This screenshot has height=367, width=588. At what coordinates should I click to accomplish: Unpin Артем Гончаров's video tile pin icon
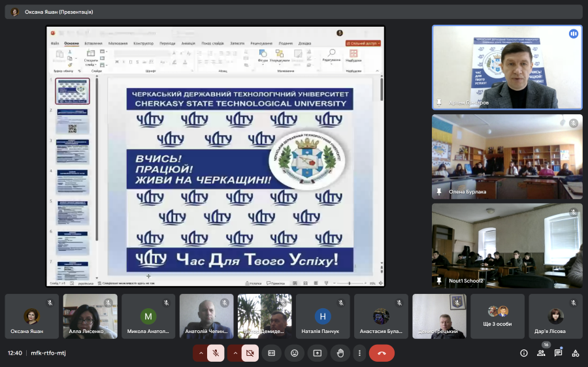tap(439, 103)
